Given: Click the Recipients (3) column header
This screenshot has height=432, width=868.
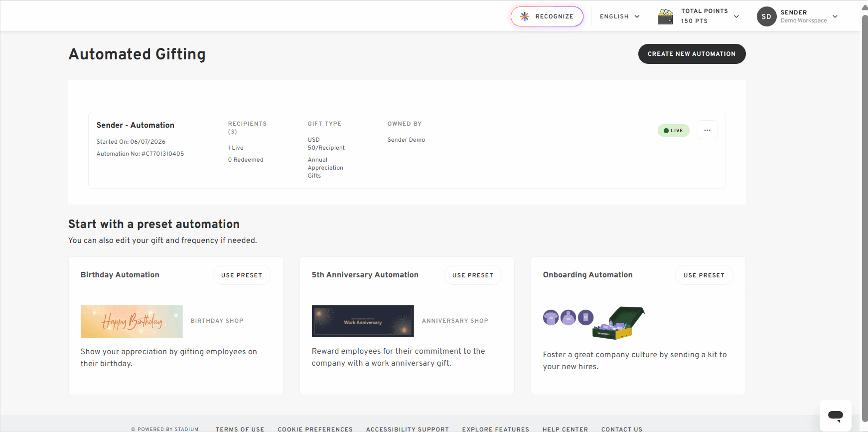Looking at the screenshot, I should coord(247,128).
